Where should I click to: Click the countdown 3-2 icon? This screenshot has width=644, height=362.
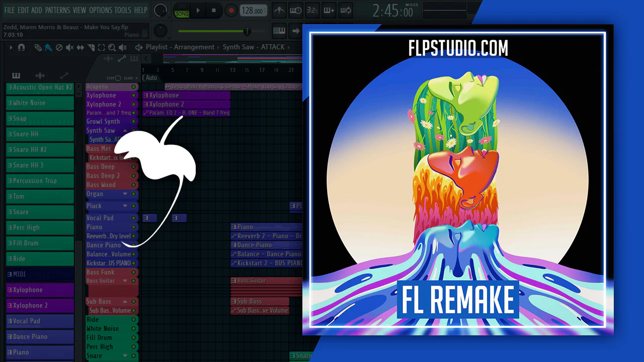pos(312,10)
